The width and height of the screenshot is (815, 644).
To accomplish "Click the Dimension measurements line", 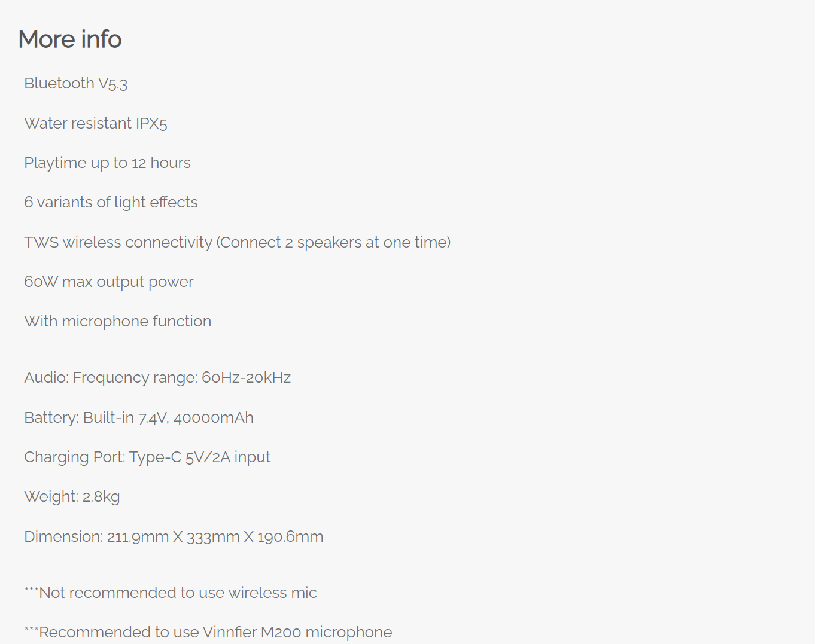I will coord(174,536).
